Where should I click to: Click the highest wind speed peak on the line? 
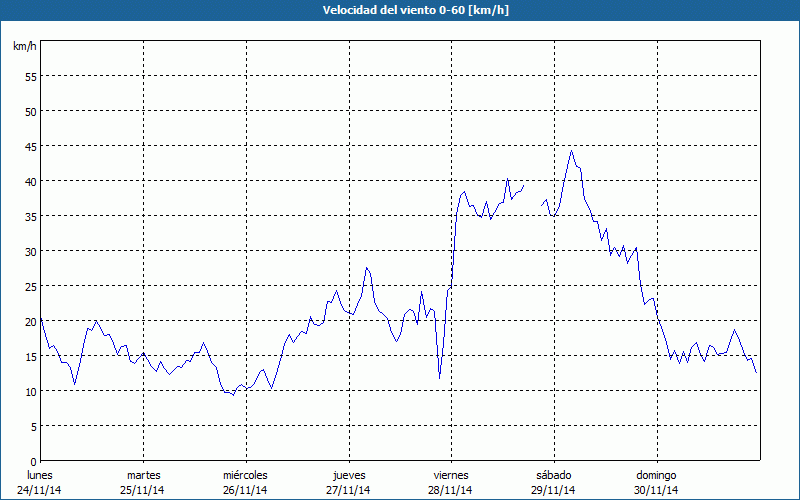click(x=571, y=151)
